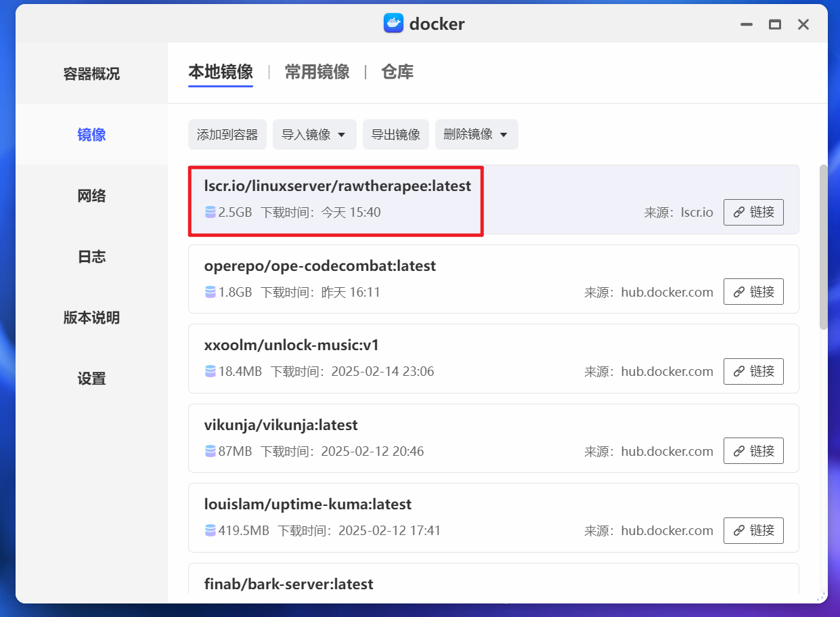Open 版本说明 in sidebar
The image size is (840, 617).
click(x=91, y=318)
